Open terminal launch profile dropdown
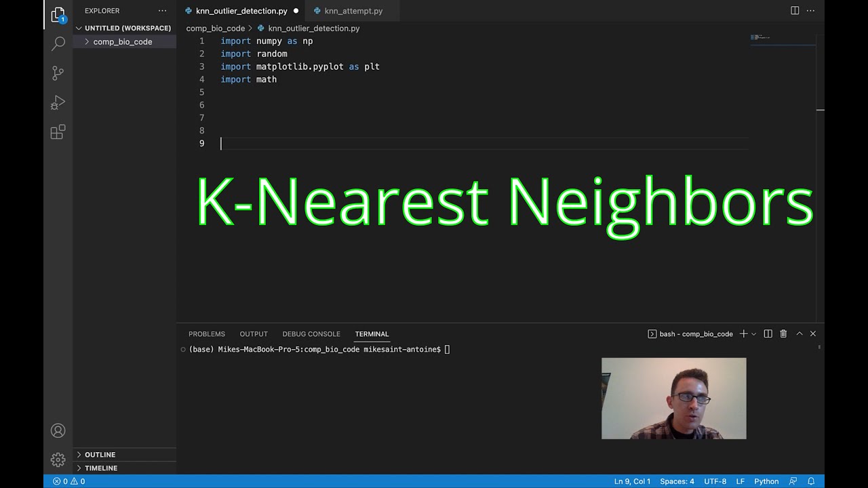This screenshot has width=868, height=488. click(x=753, y=333)
